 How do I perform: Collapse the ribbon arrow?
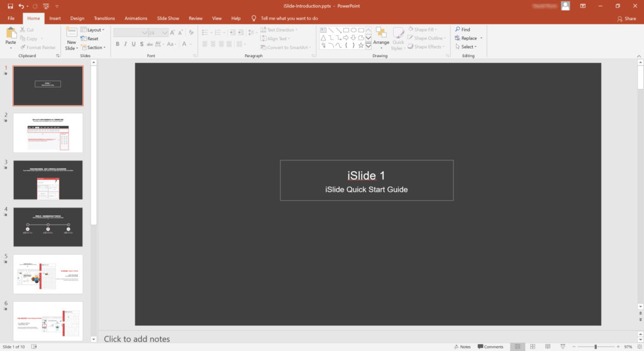[639, 56]
